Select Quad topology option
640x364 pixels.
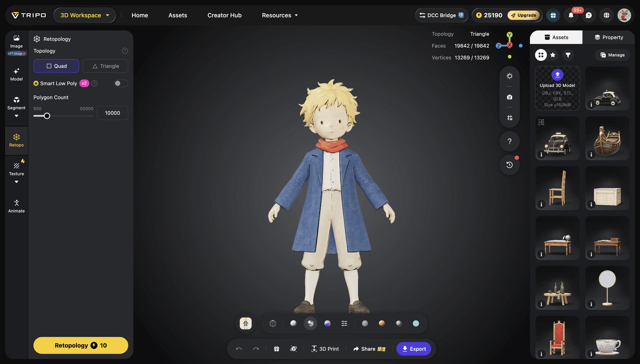click(56, 66)
